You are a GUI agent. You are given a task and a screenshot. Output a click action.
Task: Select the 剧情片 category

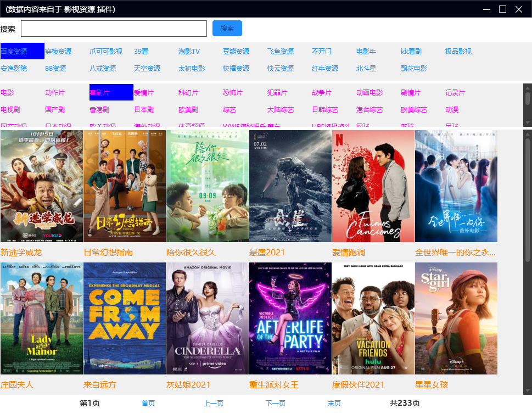click(x=411, y=92)
